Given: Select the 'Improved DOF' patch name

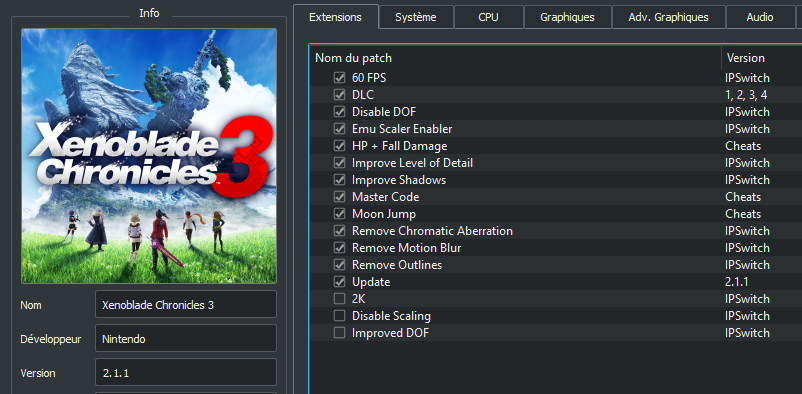Looking at the screenshot, I should pyautogui.click(x=390, y=333).
